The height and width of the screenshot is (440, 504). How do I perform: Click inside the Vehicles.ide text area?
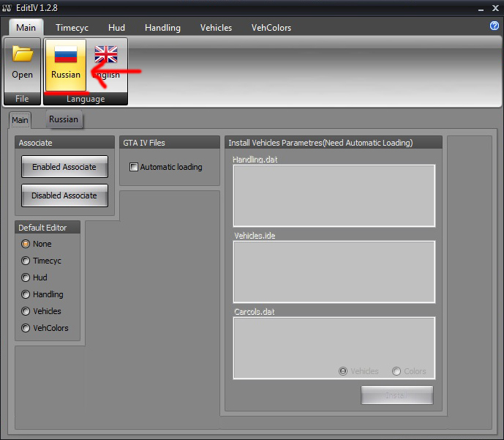[x=334, y=272]
